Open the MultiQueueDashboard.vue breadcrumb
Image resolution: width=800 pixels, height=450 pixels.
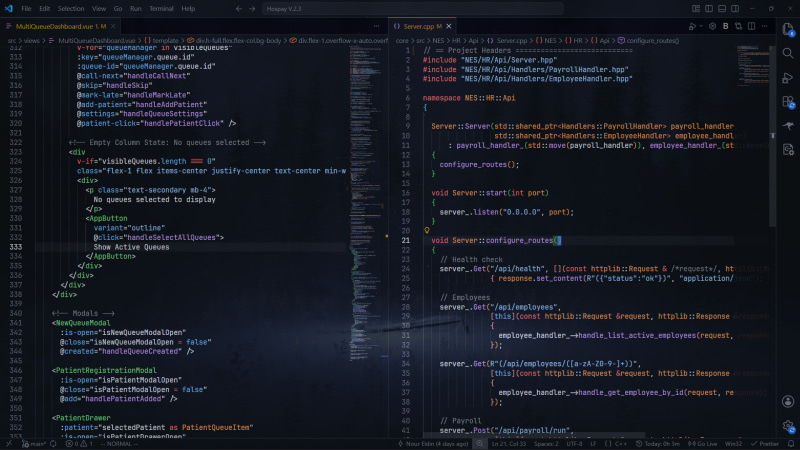pos(92,41)
